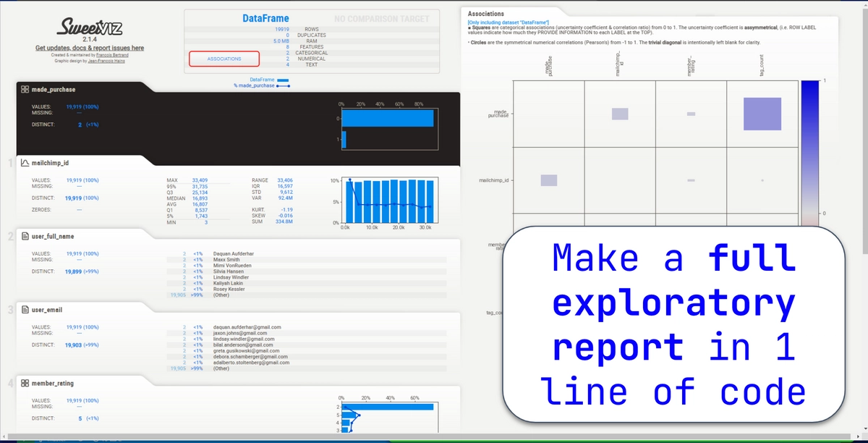Click the user_full_name text type icon

pyautogui.click(x=25, y=236)
